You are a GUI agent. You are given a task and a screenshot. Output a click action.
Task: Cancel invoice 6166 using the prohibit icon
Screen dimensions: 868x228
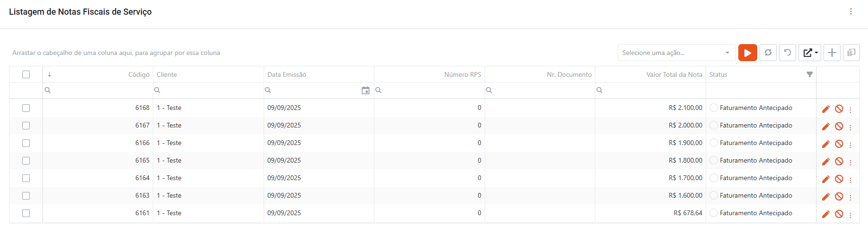click(839, 144)
